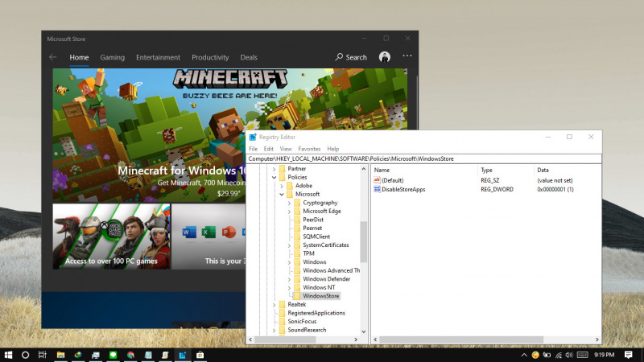
Task: Switch to the Store Productivity tab
Action: coord(210,57)
